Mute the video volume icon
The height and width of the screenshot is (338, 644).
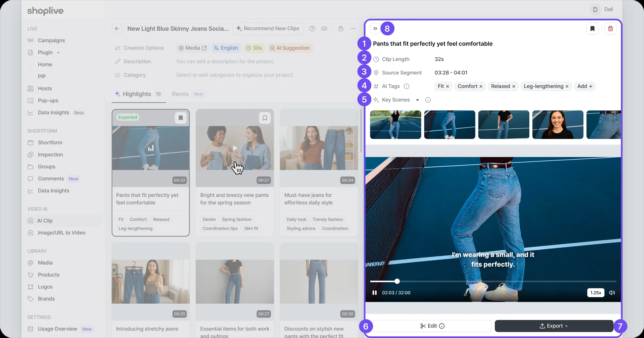[x=612, y=293]
